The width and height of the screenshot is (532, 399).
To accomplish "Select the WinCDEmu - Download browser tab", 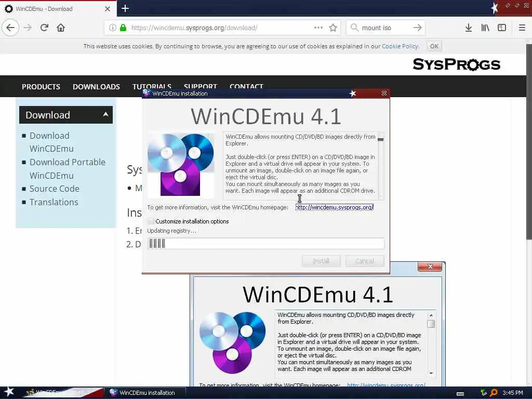I will (58, 9).
